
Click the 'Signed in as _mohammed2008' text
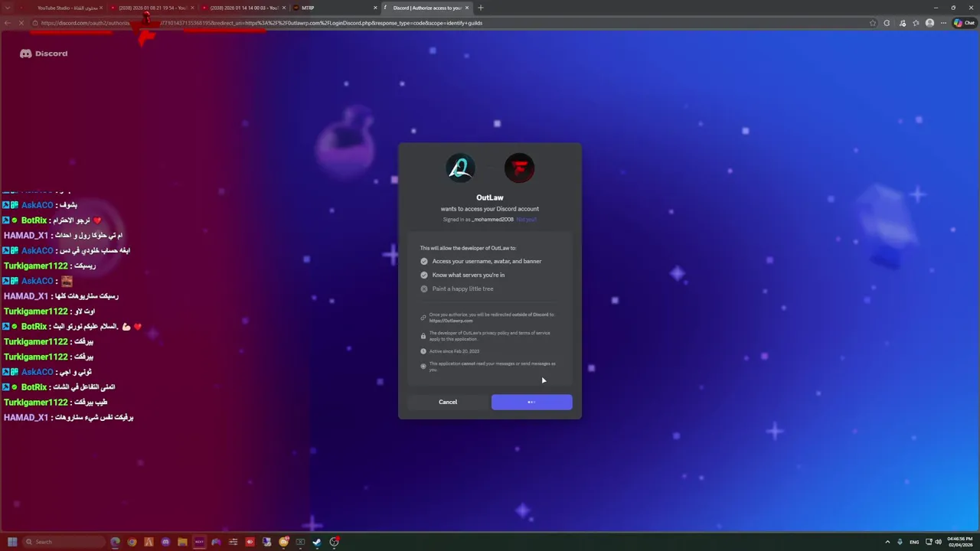tap(478, 220)
